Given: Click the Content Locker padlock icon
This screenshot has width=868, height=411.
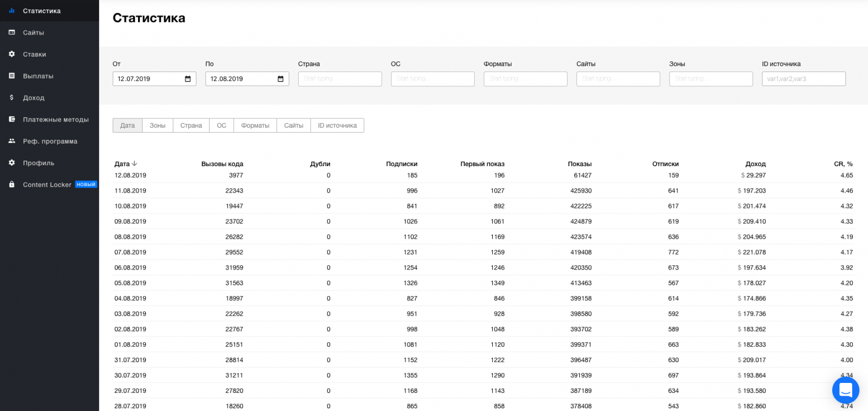Looking at the screenshot, I should 12,184.
